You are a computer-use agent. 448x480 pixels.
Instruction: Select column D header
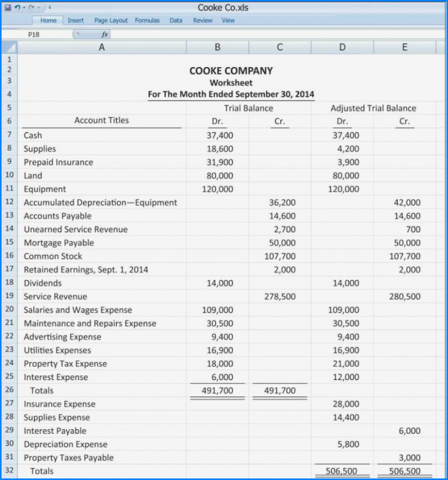(x=342, y=47)
